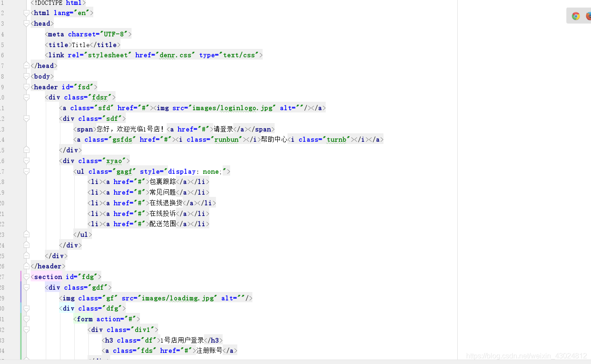This screenshot has height=364, width=591.
Task: Collapse the header id="fsd" fold marker
Action: 27,87
